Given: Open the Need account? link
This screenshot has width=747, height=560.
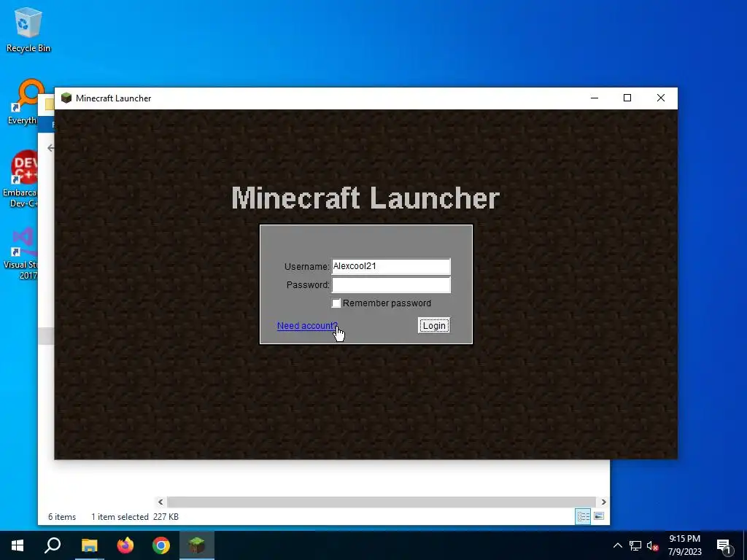Looking at the screenshot, I should coord(307,326).
